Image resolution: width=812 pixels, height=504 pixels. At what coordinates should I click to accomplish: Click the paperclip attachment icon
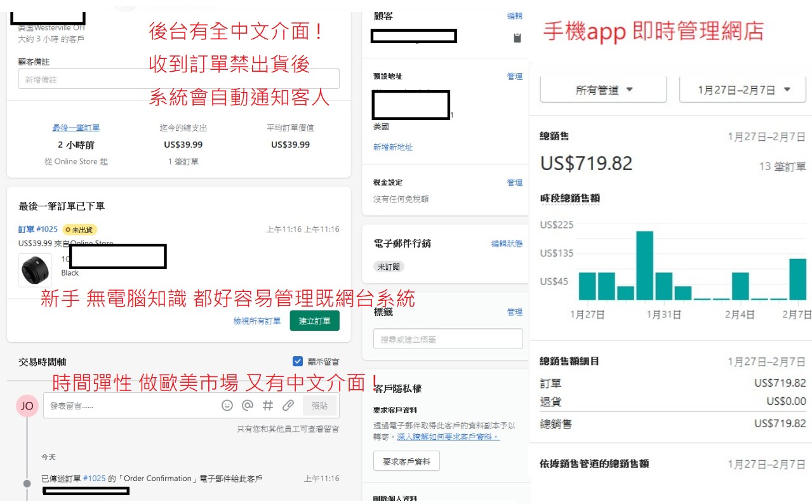pos(288,406)
